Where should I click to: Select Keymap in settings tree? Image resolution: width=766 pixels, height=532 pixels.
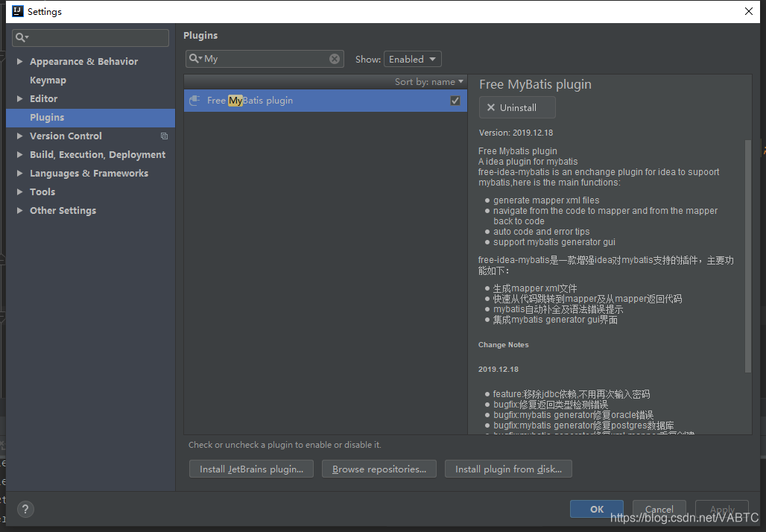48,80
